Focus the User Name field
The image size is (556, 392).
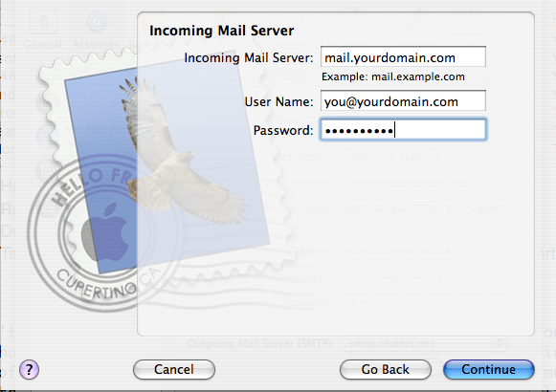pos(403,101)
